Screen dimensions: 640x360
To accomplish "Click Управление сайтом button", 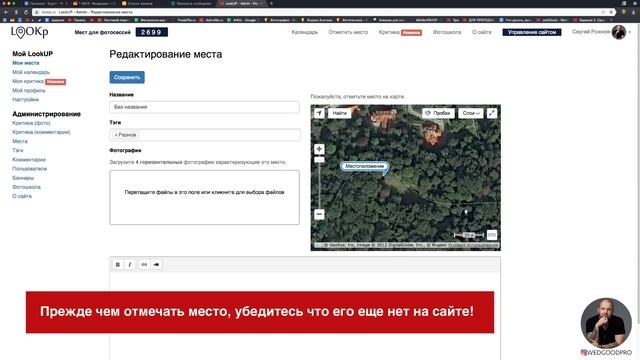I will (532, 32).
